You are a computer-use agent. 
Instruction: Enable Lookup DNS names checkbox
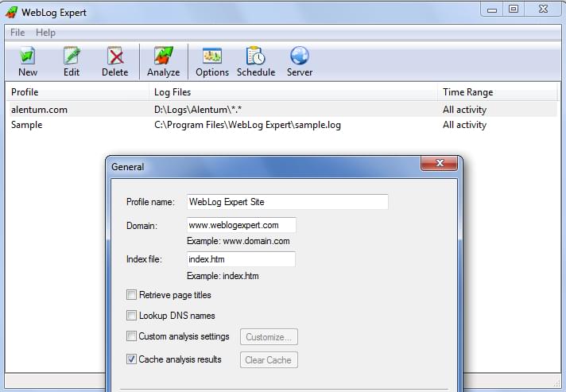tap(131, 315)
